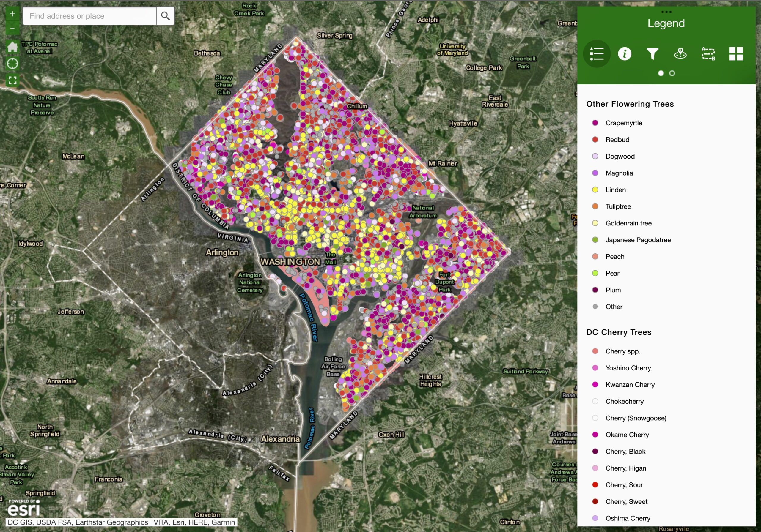Click the Legend panel title
Screen dimensions: 761x532
666,23
